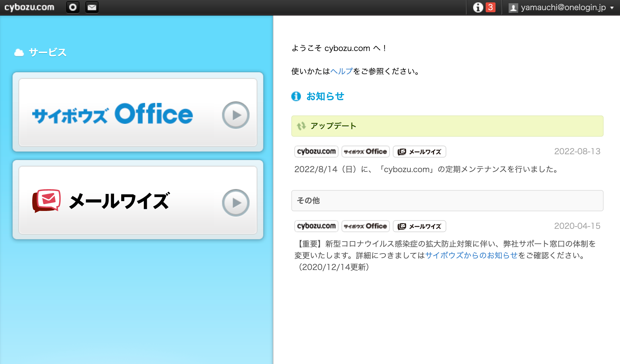Click the red Mailwise envelope logo icon
This screenshot has height=364, width=620.
pyautogui.click(x=47, y=201)
